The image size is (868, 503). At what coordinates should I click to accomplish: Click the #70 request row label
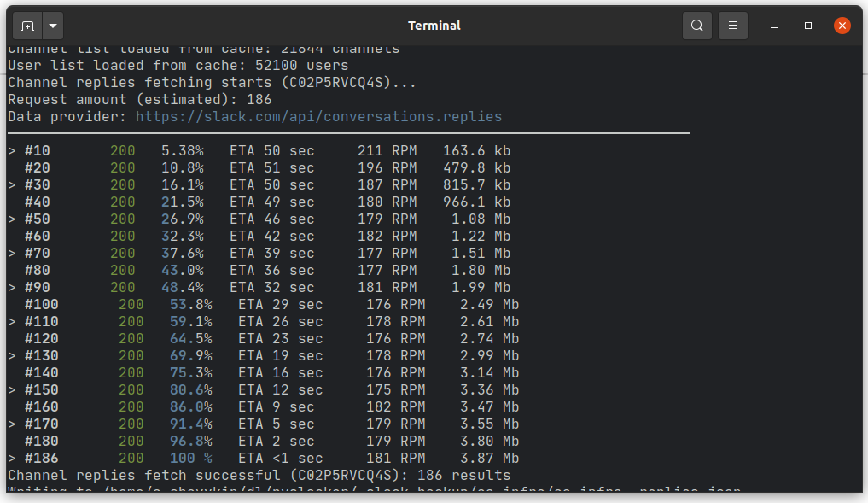37,254
